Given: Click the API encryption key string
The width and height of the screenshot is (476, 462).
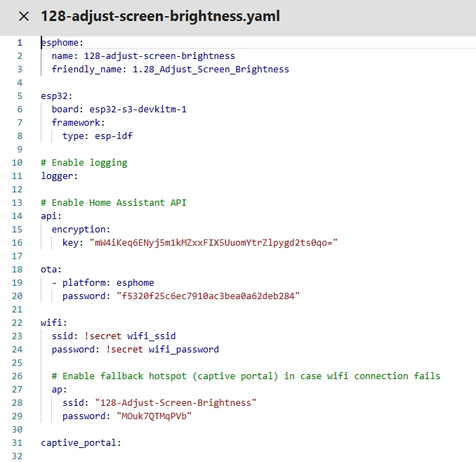Looking at the screenshot, I should 213,243.
